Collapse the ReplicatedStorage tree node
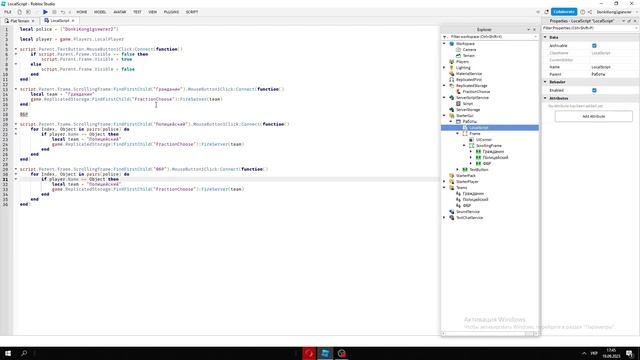Screen dimensions: 640x360 point(444,86)
